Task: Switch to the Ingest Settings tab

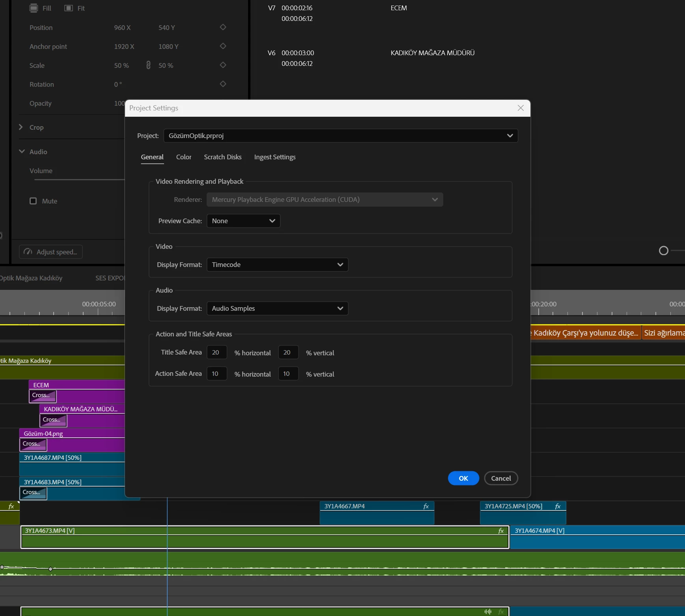Action: pyautogui.click(x=275, y=157)
